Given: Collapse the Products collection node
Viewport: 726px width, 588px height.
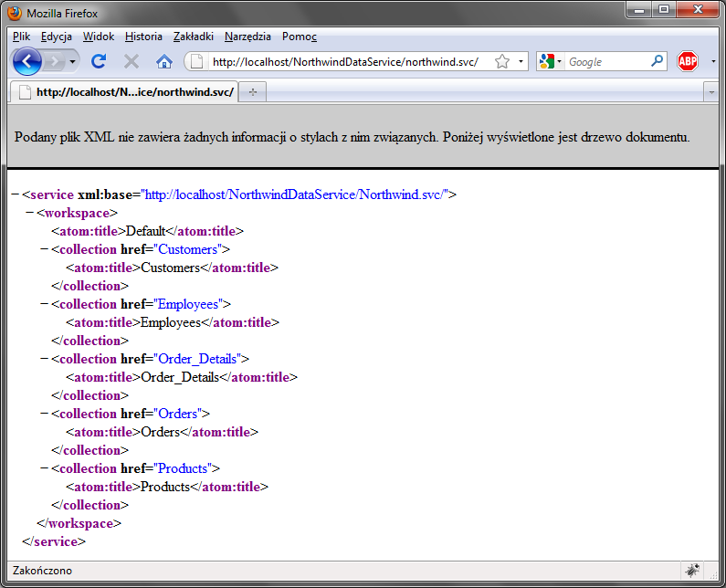Looking at the screenshot, I should point(45,468).
